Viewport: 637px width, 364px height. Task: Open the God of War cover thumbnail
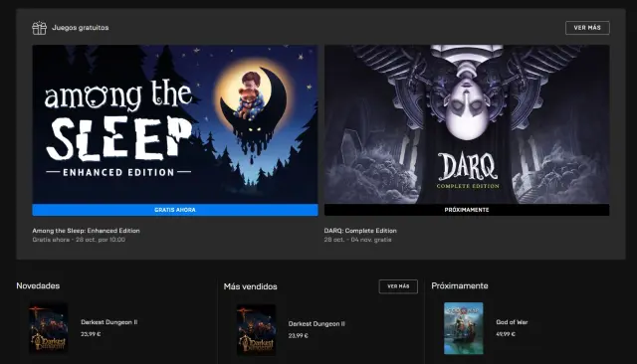tap(464, 328)
